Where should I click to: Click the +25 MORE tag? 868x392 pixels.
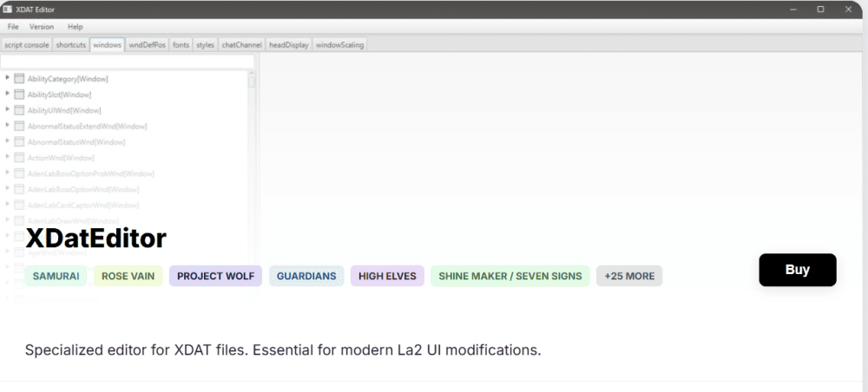coord(629,276)
